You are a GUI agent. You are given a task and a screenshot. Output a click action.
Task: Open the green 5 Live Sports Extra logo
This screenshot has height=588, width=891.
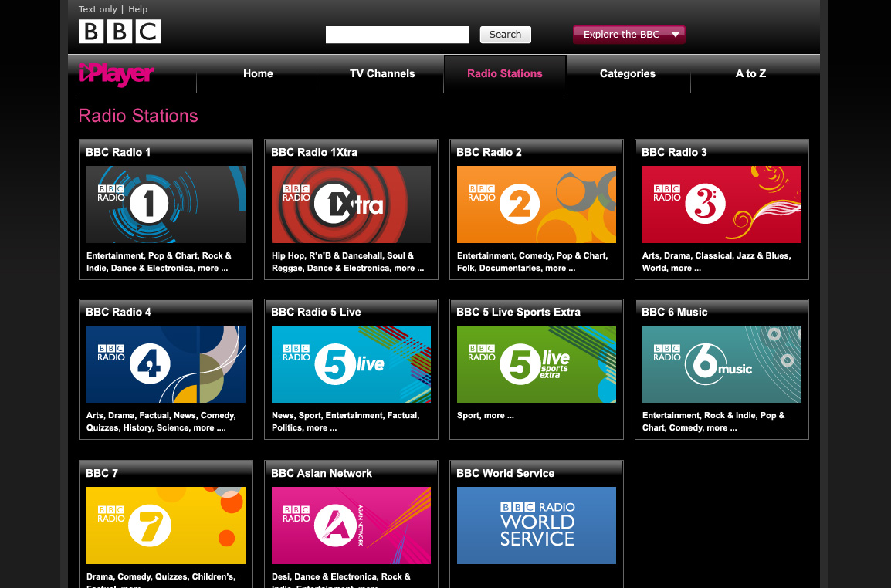pyautogui.click(x=537, y=364)
